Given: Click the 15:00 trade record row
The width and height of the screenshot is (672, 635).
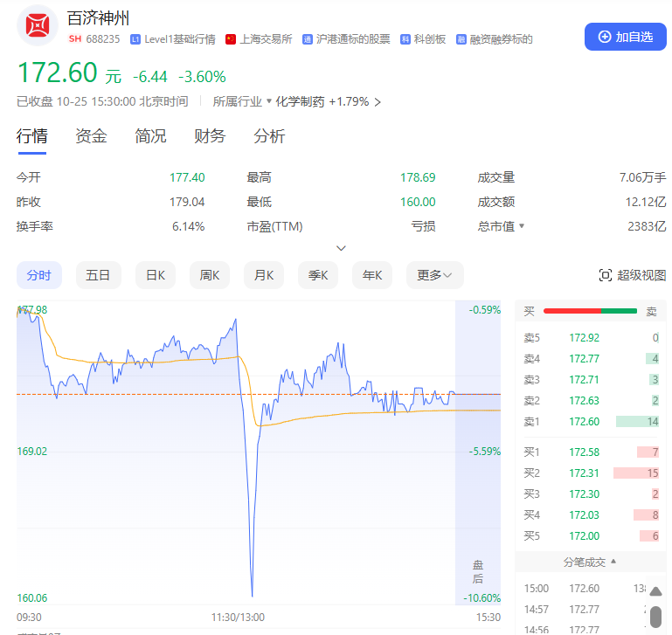Looking at the screenshot, I should (585, 589).
